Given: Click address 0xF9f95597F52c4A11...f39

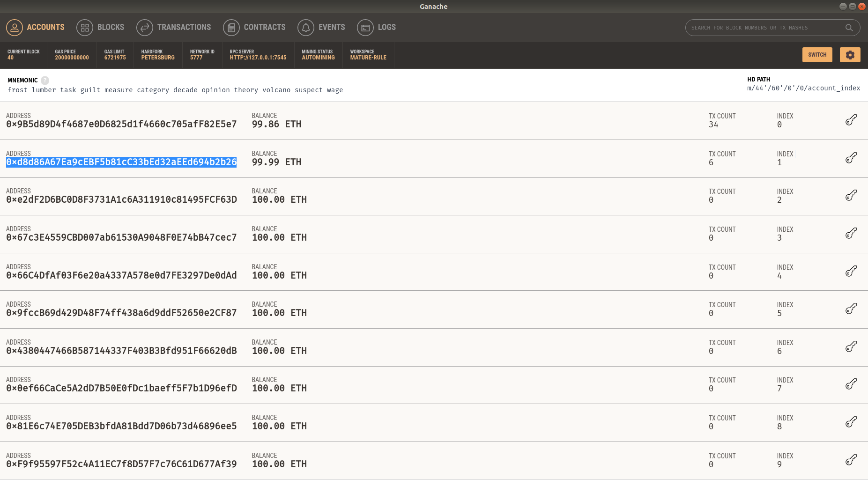Looking at the screenshot, I should pyautogui.click(x=121, y=464).
